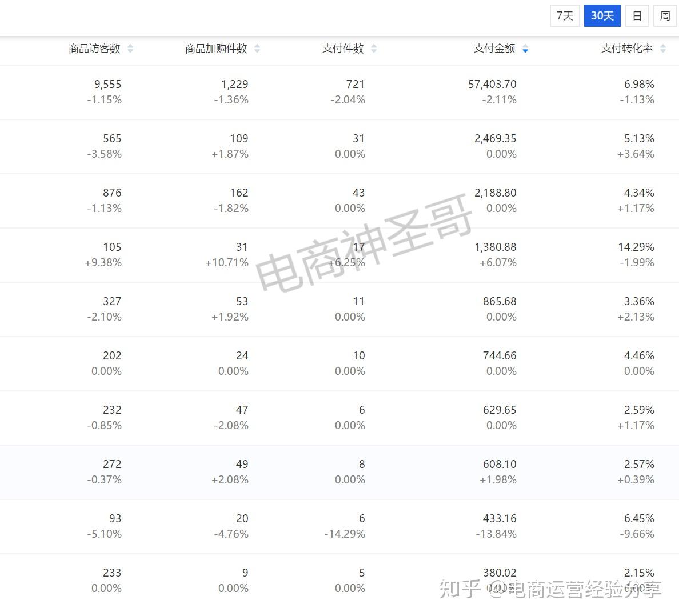Viewport: 679px width, 616px height.
Task: Select conversion rate 4.46%
Action: [639, 356]
